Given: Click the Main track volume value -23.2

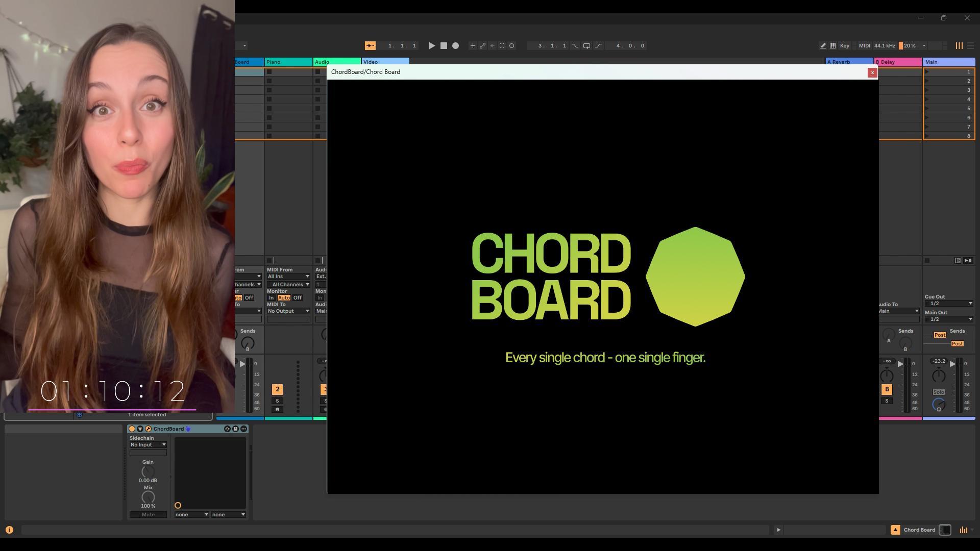Looking at the screenshot, I should tap(939, 361).
